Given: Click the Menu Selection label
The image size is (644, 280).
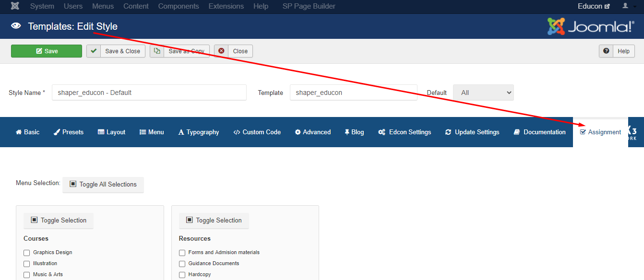Looking at the screenshot, I should 38,183.
